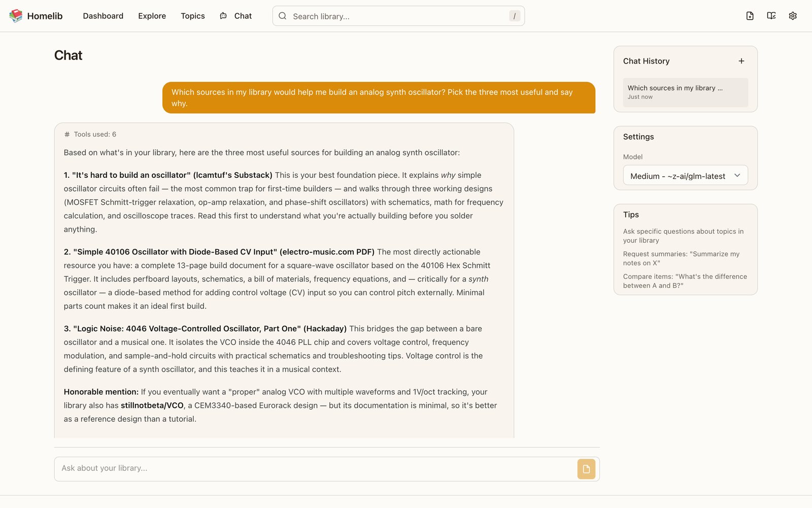Image resolution: width=812 pixels, height=508 pixels.
Task: Click the add document icon in header
Action: (750, 16)
